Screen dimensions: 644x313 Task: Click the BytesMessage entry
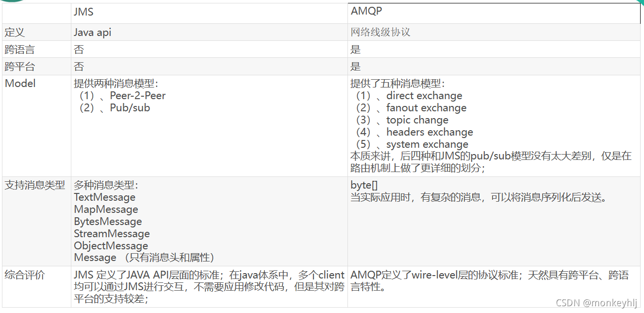tap(108, 222)
